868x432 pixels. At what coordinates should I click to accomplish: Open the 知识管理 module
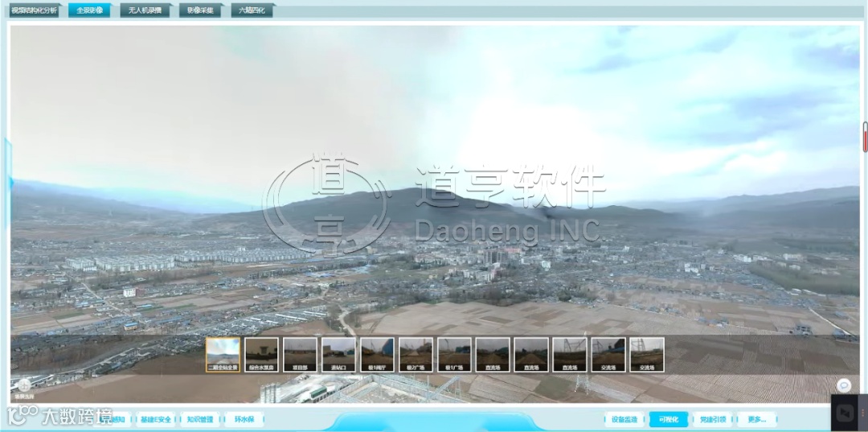pyautogui.click(x=200, y=419)
